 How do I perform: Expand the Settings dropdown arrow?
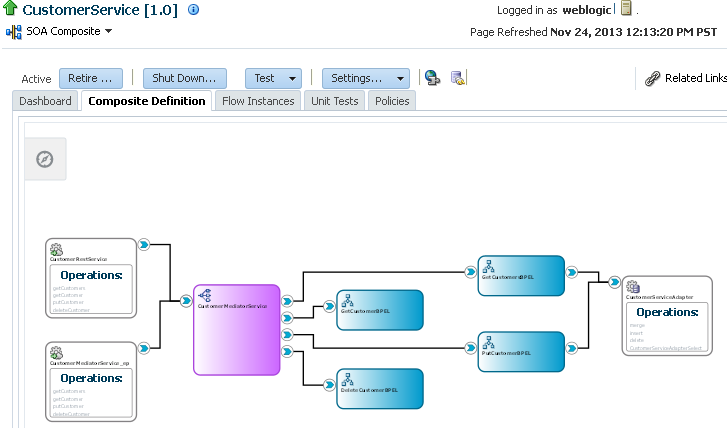coord(400,79)
